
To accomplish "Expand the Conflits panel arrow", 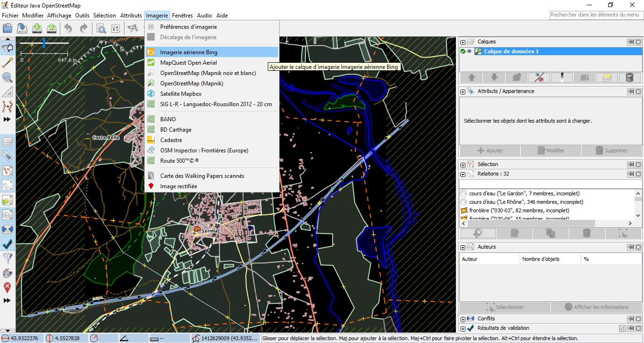I will pyautogui.click(x=463, y=319).
